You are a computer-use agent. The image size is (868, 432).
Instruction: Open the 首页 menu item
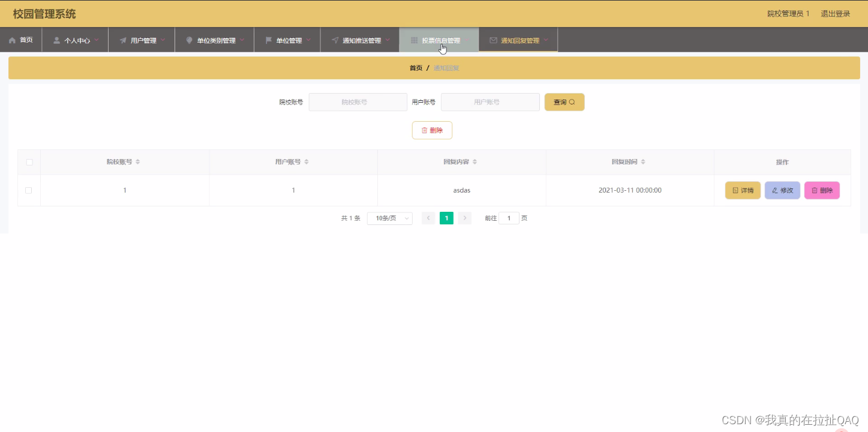[21, 40]
